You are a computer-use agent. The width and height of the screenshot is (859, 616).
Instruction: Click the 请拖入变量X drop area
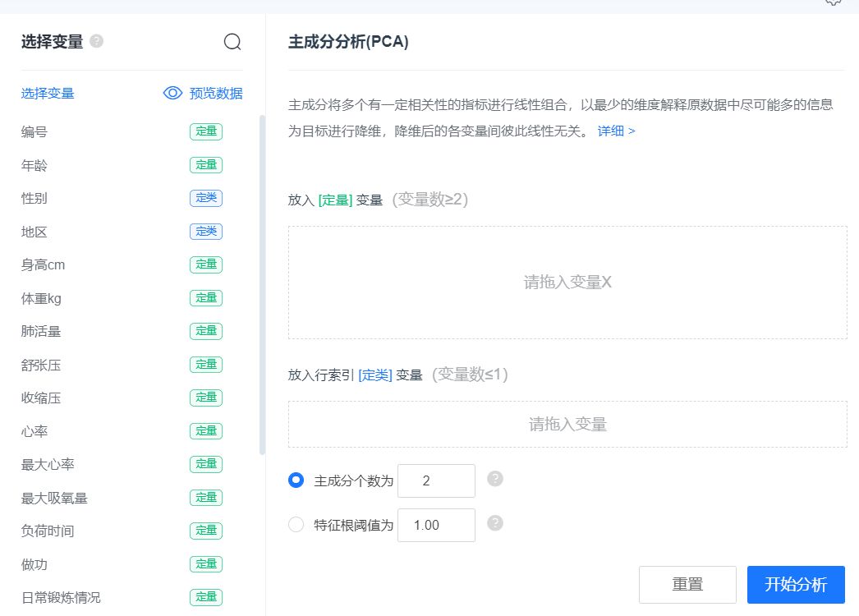coord(567,283)
